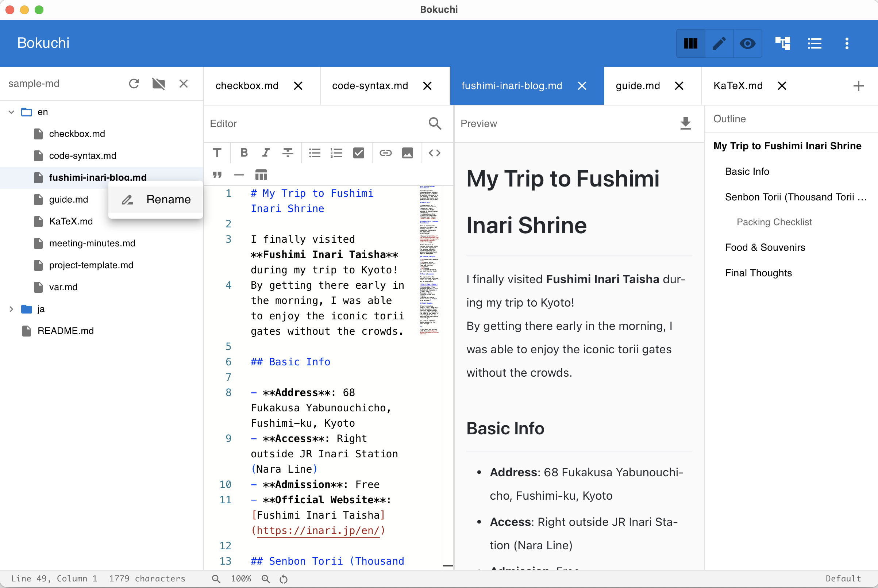Image resolution: width=878 pixels, height=588 pixels.
Task: Open the three-dot overflow menu
Action: point(847,43)
